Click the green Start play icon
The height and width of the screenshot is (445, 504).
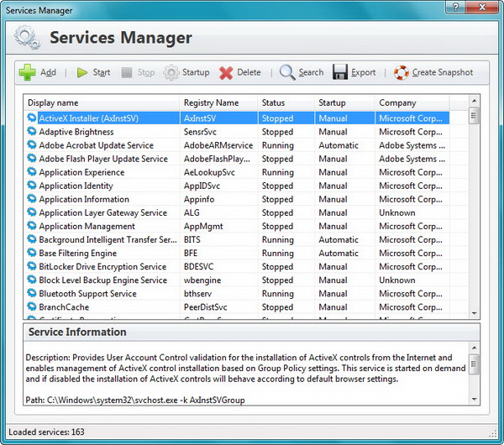pyautogui.click(x=82, y=72)
